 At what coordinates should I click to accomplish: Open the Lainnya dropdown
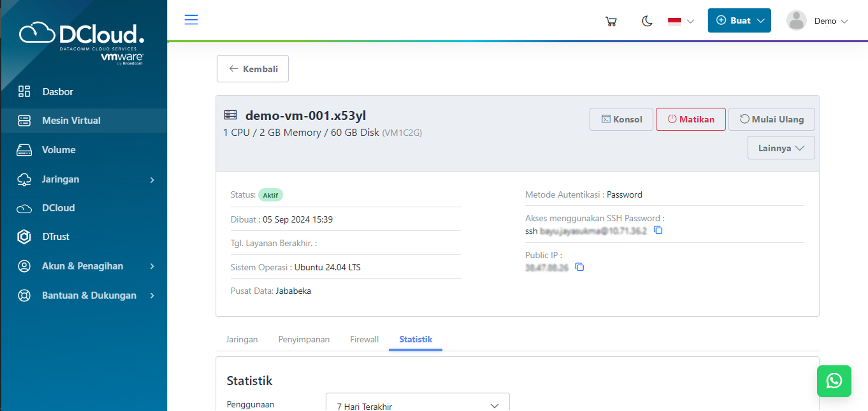point(780,148)
